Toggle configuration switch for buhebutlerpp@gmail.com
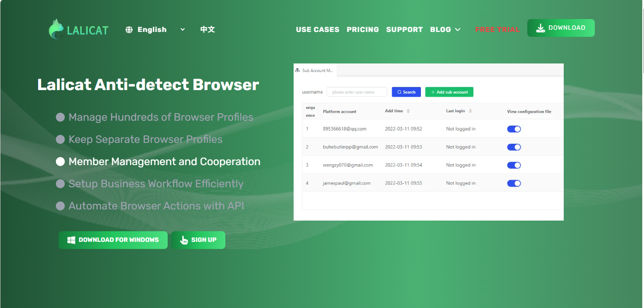This screenshot has width=644, height=308. tap(514, 147)
